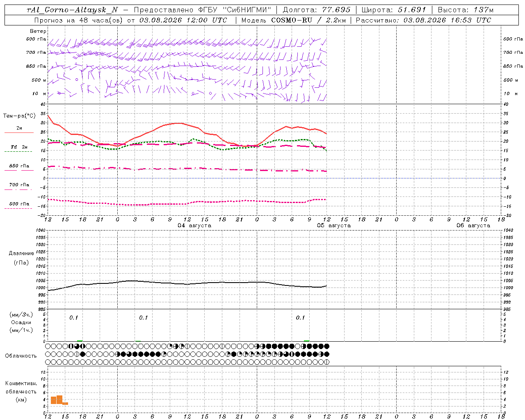
Task: Select 700 гПа entry in the temperature legend
Action: click(19, 185)
